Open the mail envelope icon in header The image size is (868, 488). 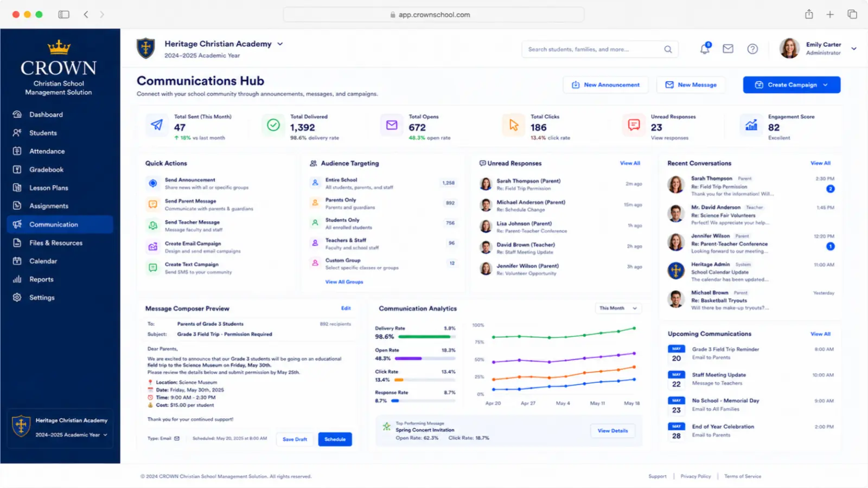click(728, 49)
